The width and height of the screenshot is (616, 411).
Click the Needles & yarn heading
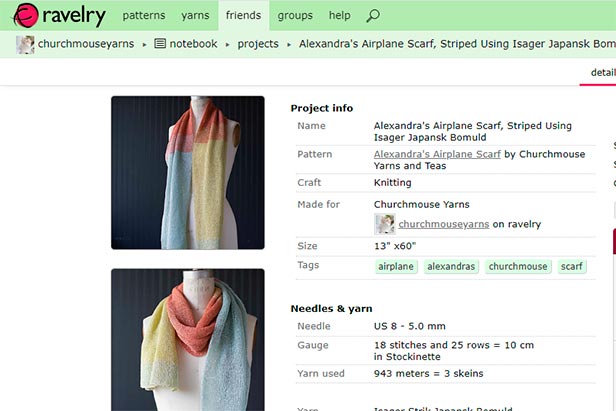[x=332, y=308]
